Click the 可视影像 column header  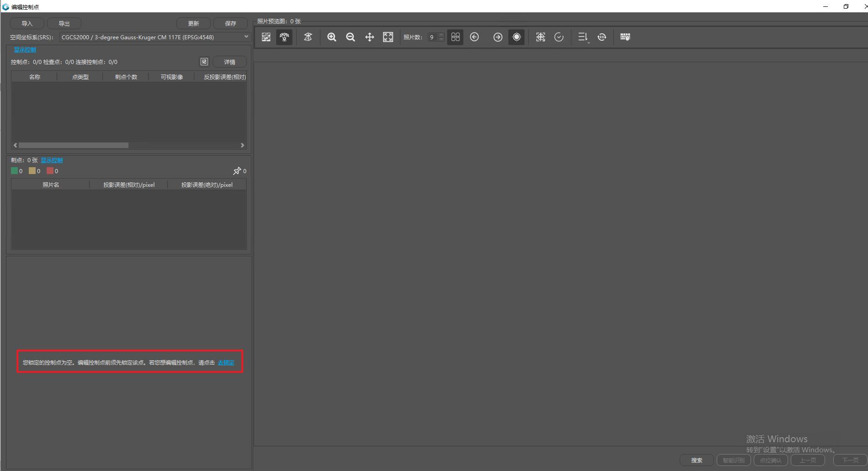(x=171, y=77)
